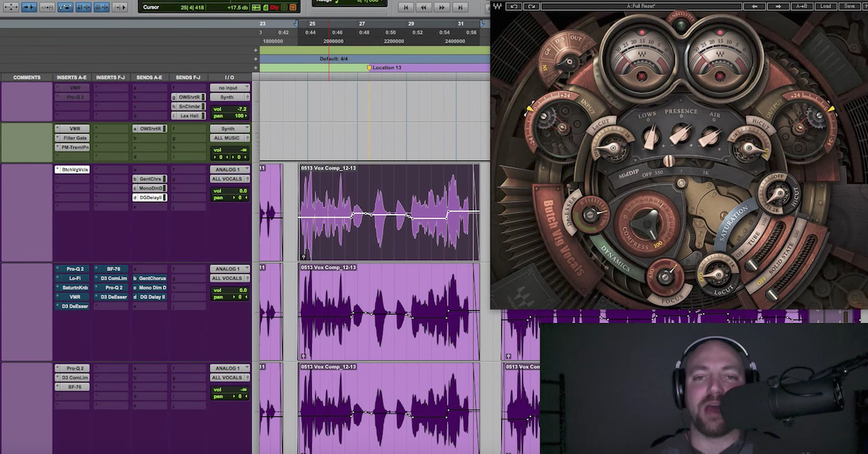Image resolution: width=868 pixels, height=454 pixels.
Task: Click the SENDS A-E column header
Action: click(149, 77)
